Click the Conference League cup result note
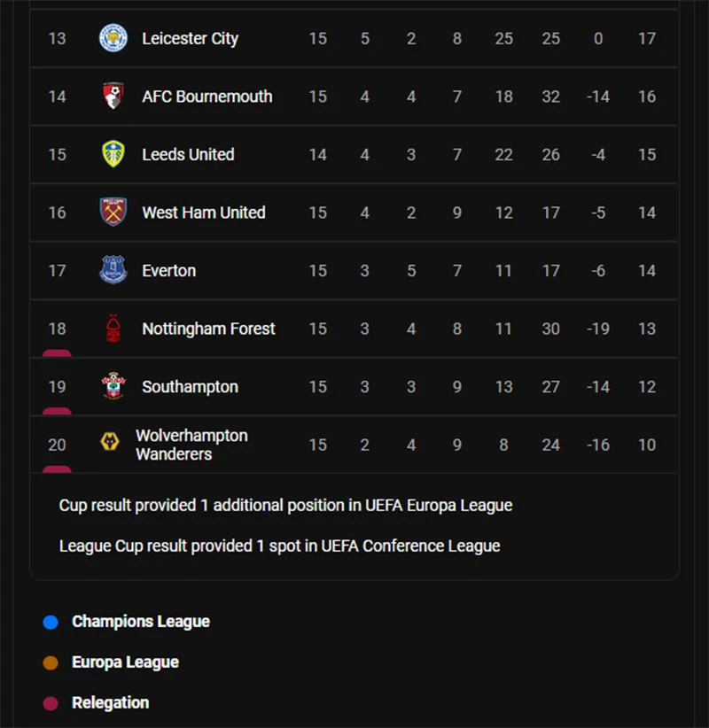This screenshot has height=728, width=709. 278,546
